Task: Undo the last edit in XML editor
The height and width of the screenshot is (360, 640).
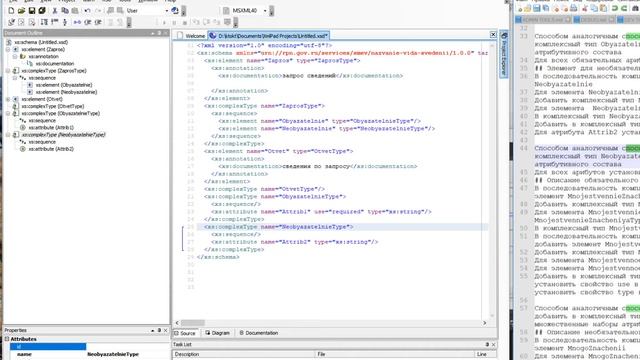Action: pos(87,11)
